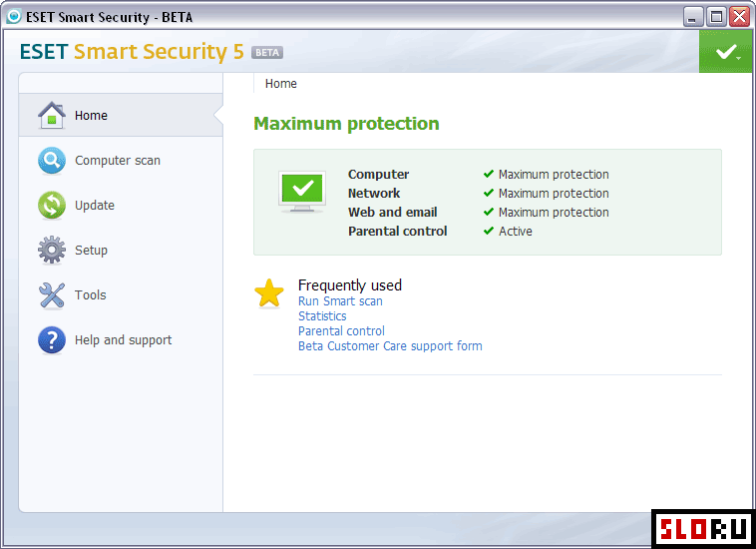Screen dimensions: 756x549
Task: Click the green Update arrows icon
Action: (x=52, y=206)
